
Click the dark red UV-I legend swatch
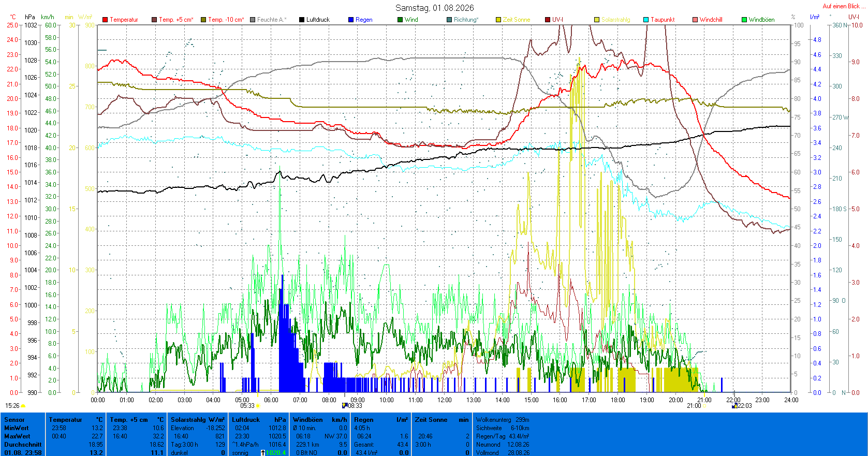click(x=548, y=20)
